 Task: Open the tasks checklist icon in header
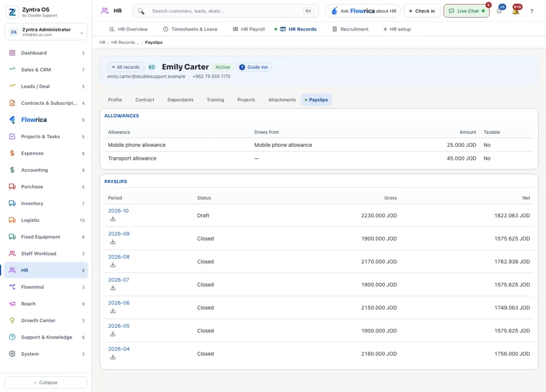pos(499,11)
